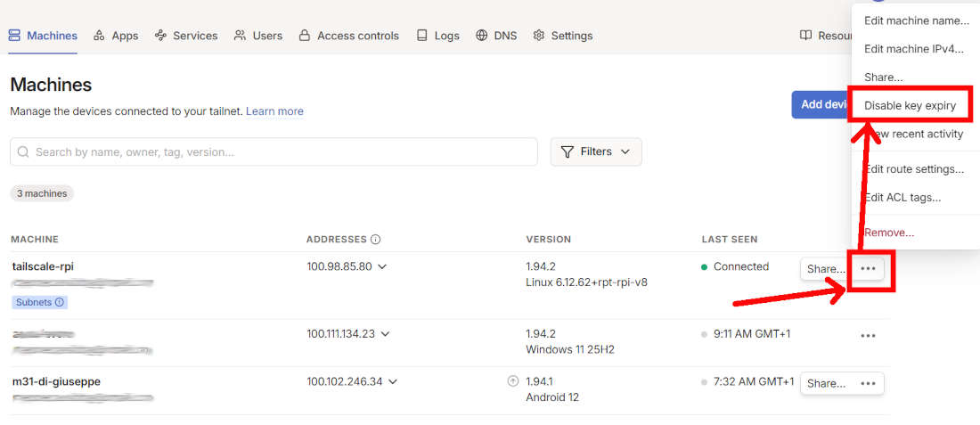Open m31-di-giuseppe machine details
Image resolution: width=980 pixels, height=425 pixels.
tap(56, 381)
